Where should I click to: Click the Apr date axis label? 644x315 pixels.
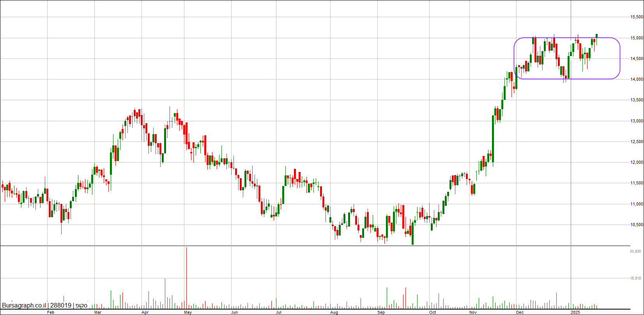145,313
